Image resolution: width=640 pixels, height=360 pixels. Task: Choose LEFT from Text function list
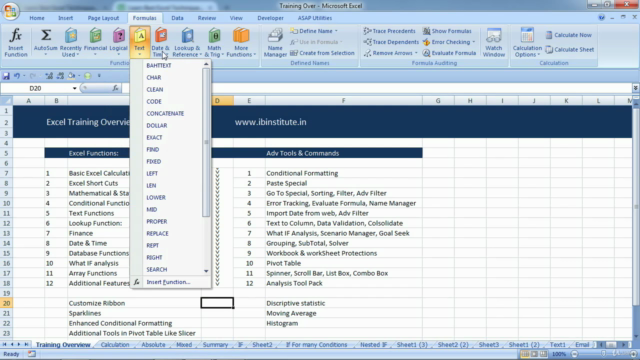152,173
